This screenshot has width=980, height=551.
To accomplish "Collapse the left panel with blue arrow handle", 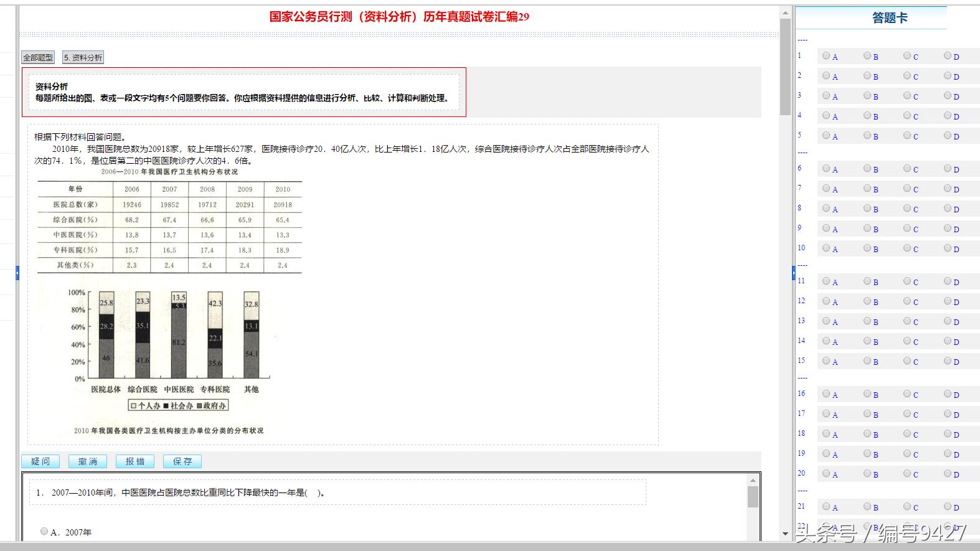I will [17, 273].
